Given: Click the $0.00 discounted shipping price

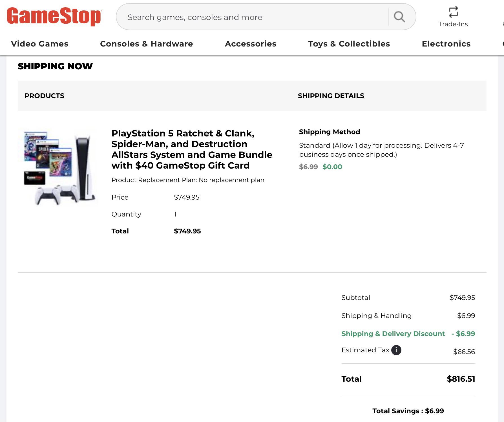Looking at the screenshot, I should (333, 167).
